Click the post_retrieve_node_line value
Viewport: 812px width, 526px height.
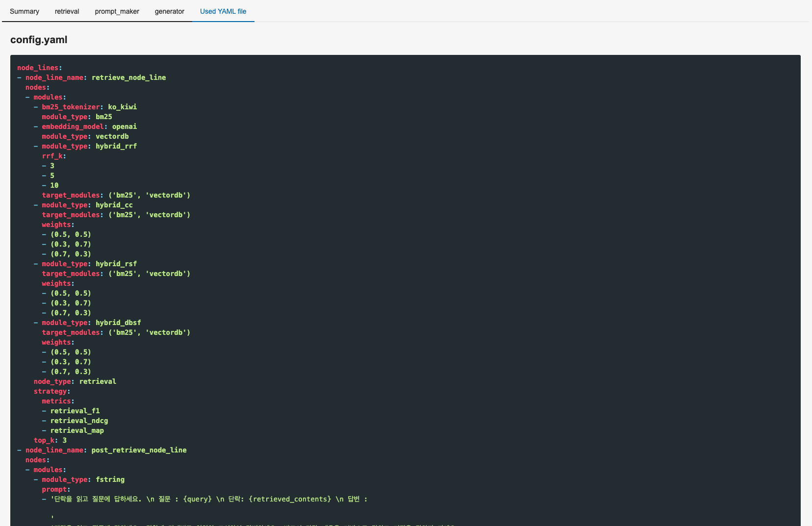(x=139, y=450)
